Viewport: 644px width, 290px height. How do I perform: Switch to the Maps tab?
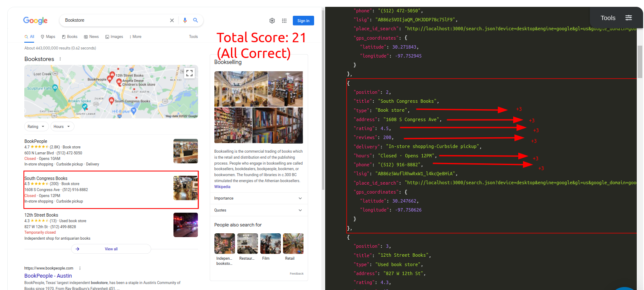[48, 37]
